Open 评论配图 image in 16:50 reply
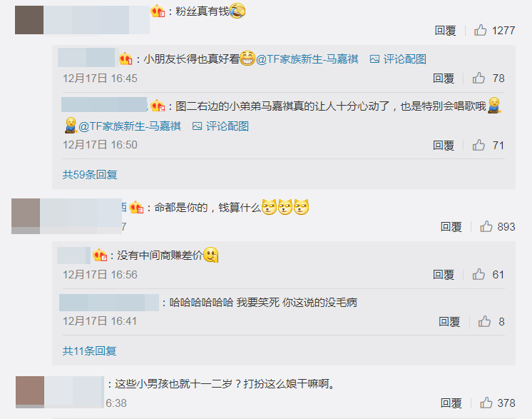 220,126
